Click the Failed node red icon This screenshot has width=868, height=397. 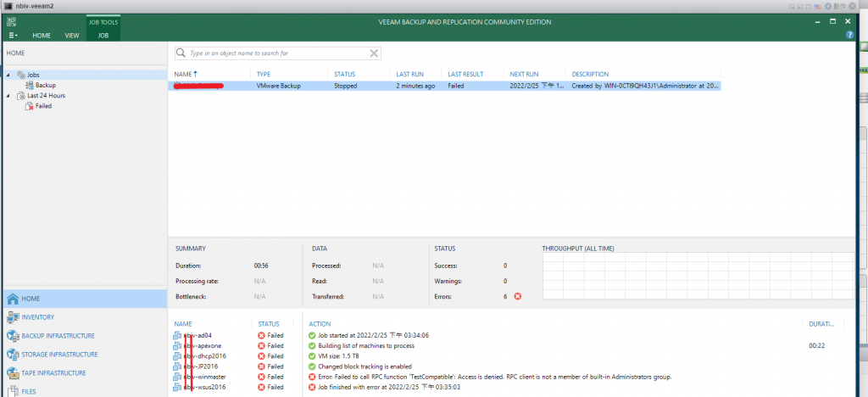point(30,106)
